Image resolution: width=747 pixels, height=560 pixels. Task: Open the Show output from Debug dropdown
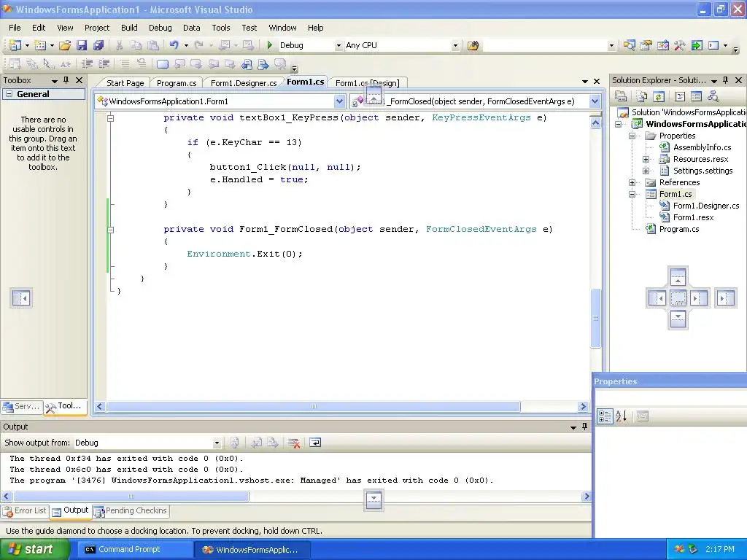[x=217, y=443]
